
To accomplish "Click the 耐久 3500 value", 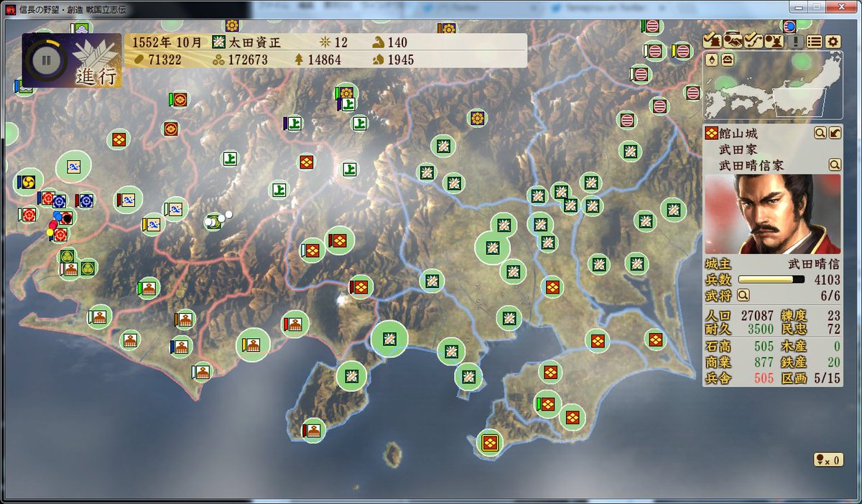I will (760, 330).
